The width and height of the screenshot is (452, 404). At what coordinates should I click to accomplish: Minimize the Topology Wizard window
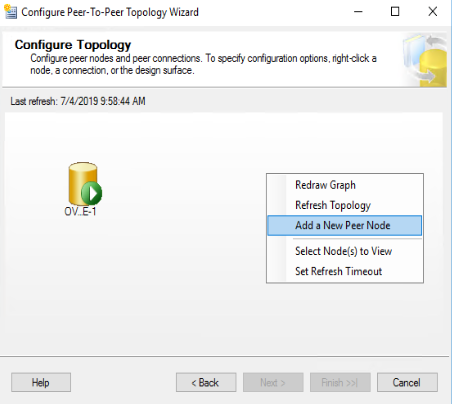358,12
